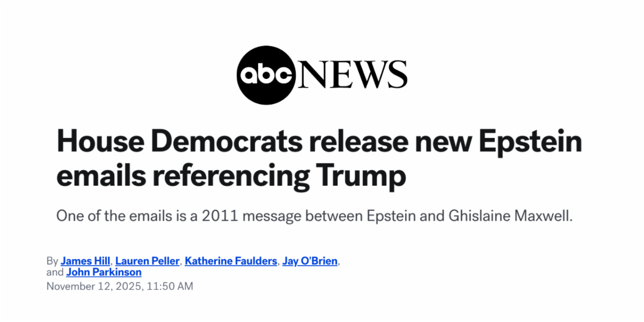Click the headline's first line about House Democrats
Image resolution: width=644 pixels, height=322 pixels.
click(x=319, y=143)
